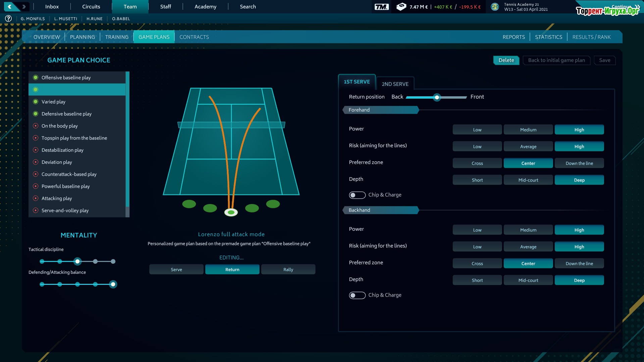Switch to the 2ND SERVE tab
Screen dimensions: 644x362
tap(395, 84)
